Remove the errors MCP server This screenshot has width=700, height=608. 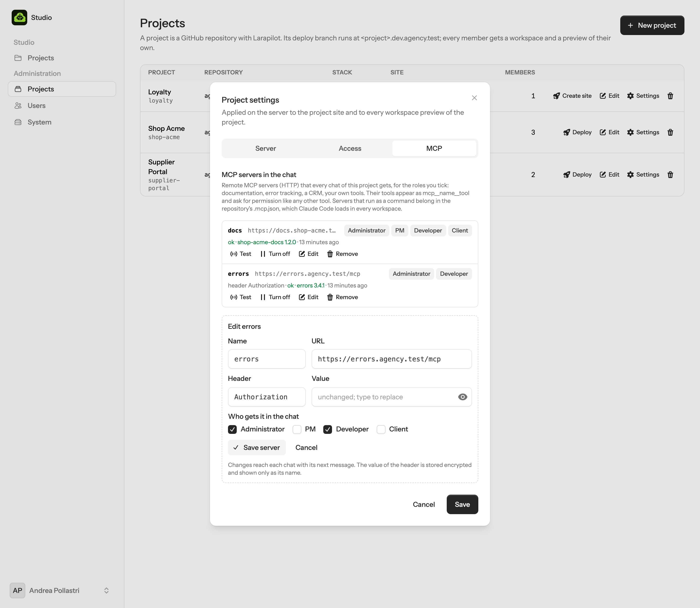[x=342, y=297]
